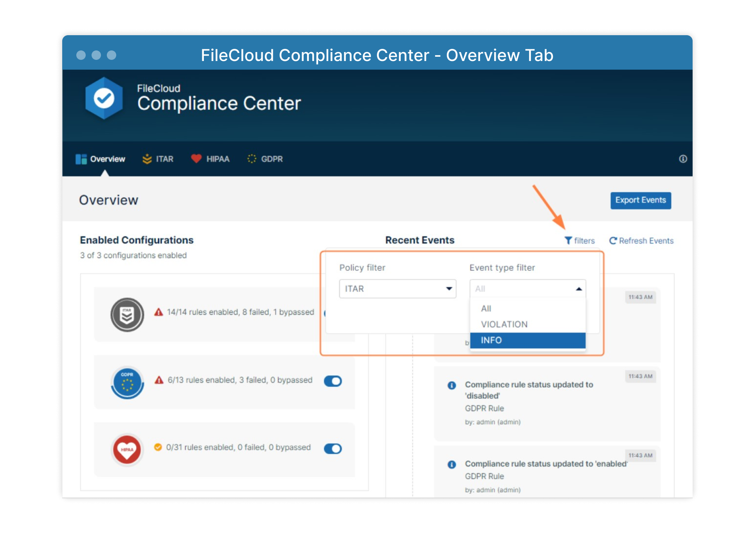The height and width of the screenshot is (535, 756).
Task: Click '0/31 rules enabled, 0 failed, 0 bypassed'
Action: (x=238, y=447)
